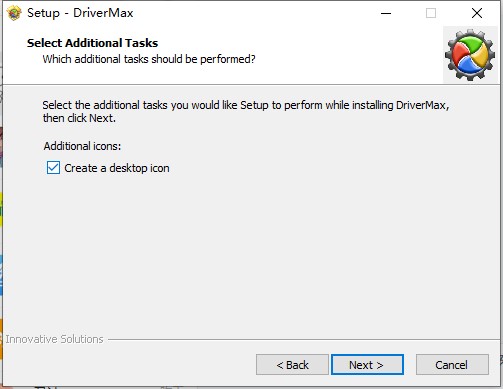Click 'Which additional tasks should be performed?' text
This screenshot has width=503, height=389.
tap(149, 59)
